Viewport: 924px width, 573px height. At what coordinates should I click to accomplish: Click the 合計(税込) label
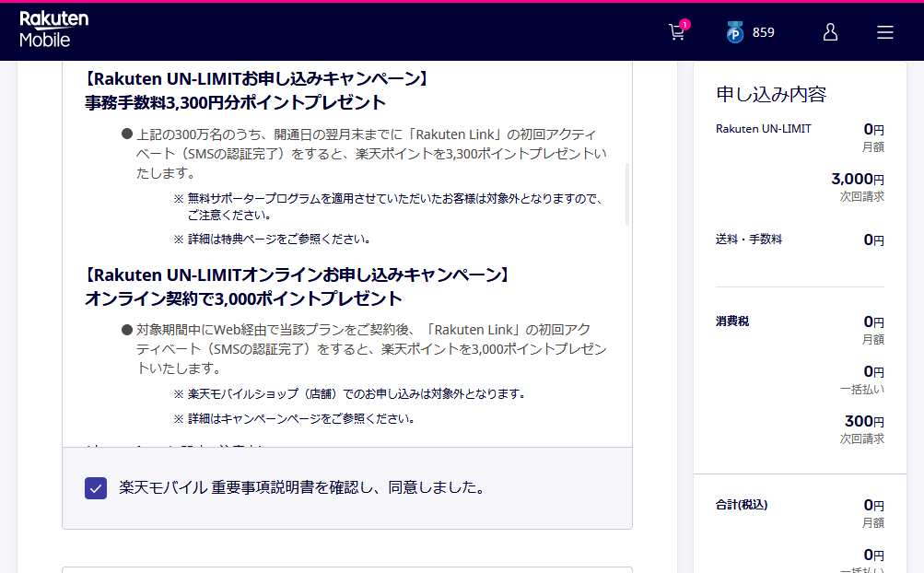point(742,505)
